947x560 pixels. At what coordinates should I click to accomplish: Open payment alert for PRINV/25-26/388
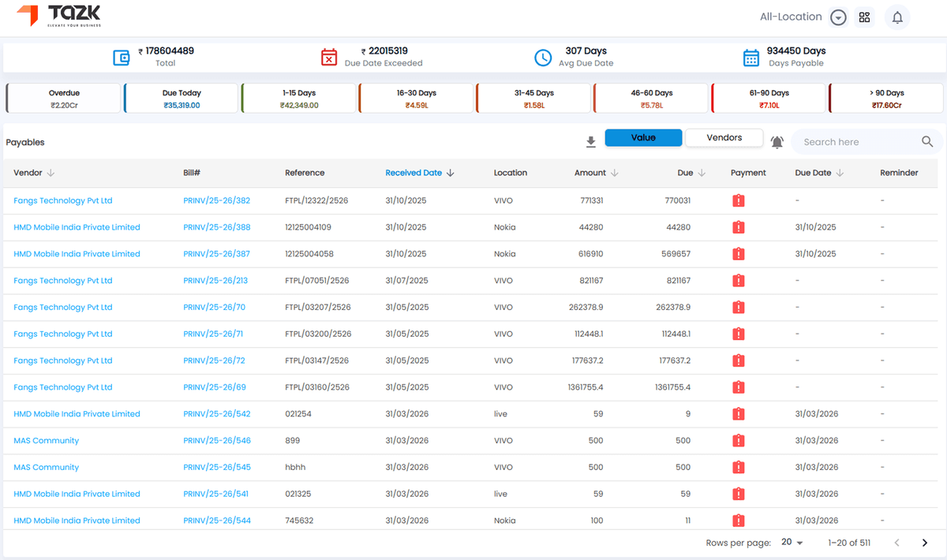coord(739,227)
